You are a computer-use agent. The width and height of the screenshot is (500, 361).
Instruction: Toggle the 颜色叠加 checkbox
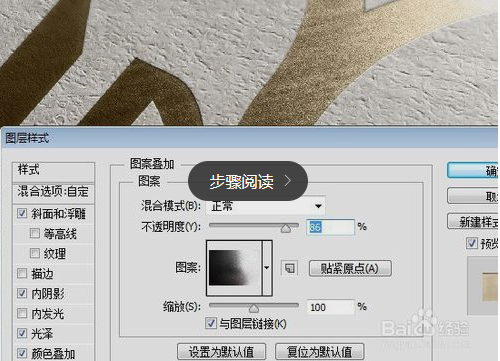coord(22,353)
